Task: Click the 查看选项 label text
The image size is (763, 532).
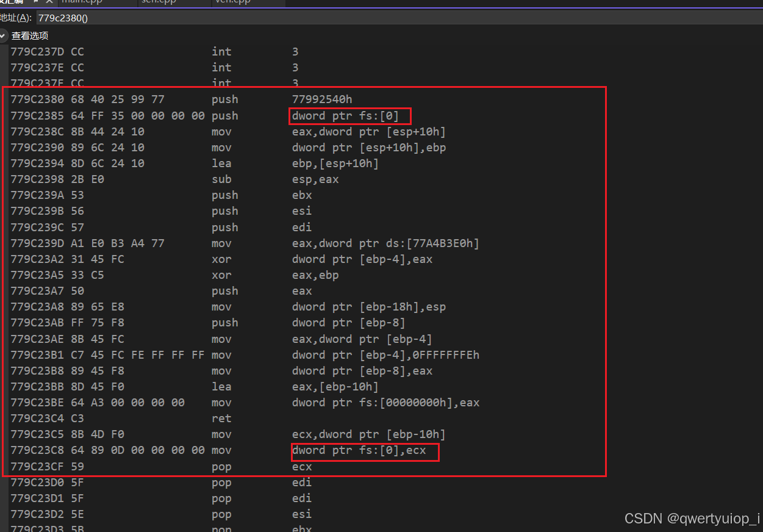Action: click(30, 35)
